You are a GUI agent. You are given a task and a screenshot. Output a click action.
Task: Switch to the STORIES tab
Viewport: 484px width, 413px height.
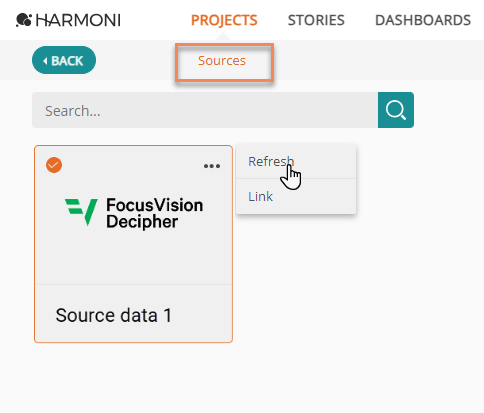pos(316,20)
